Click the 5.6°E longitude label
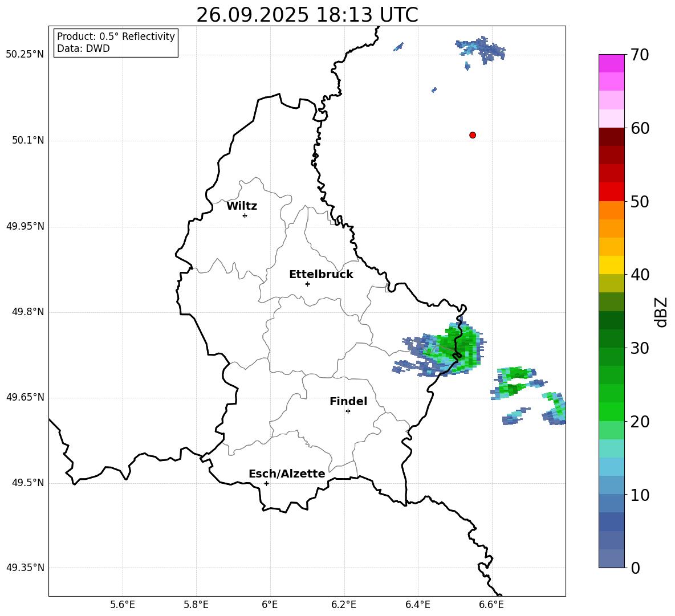This screenshot has width=675, height=616. 123,605
